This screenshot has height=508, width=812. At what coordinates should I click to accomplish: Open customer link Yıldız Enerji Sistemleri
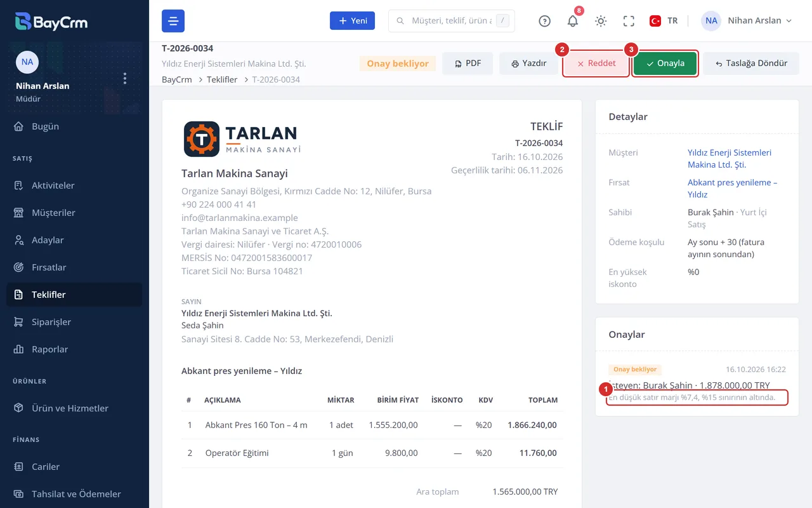pyautogui.click(x=730, y=159)
